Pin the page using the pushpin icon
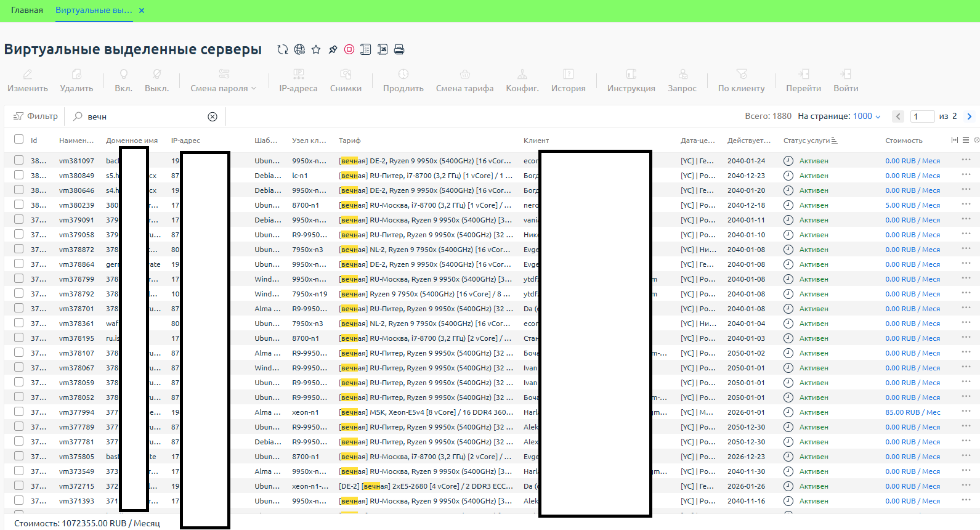 pos(333,49)
